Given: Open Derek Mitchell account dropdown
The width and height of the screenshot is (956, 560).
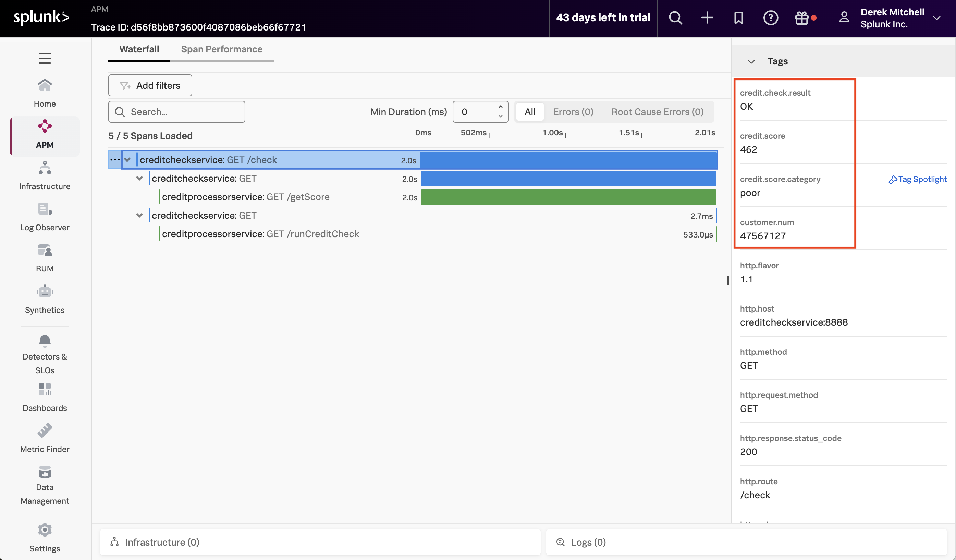Looking at the screenshot, I should coord(936,18).
